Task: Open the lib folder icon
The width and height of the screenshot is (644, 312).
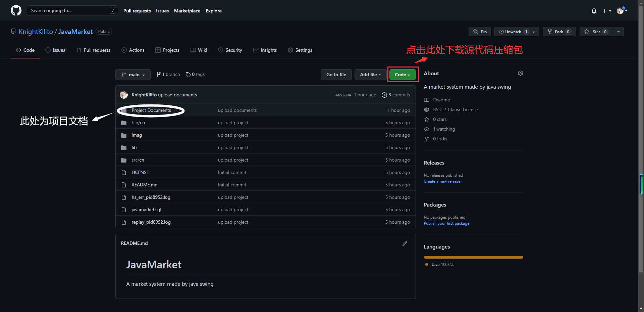Action: tap(124, 148)
